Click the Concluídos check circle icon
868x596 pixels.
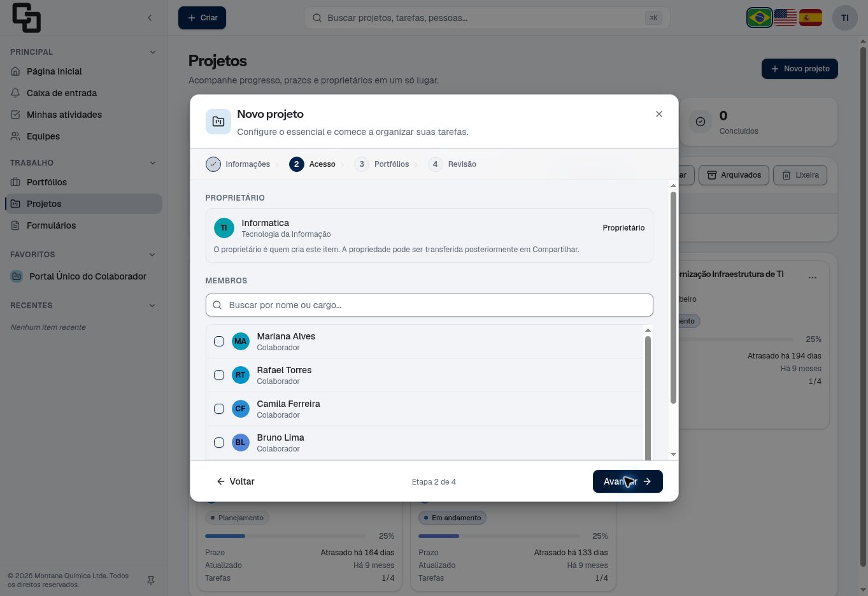pos(701,122)
